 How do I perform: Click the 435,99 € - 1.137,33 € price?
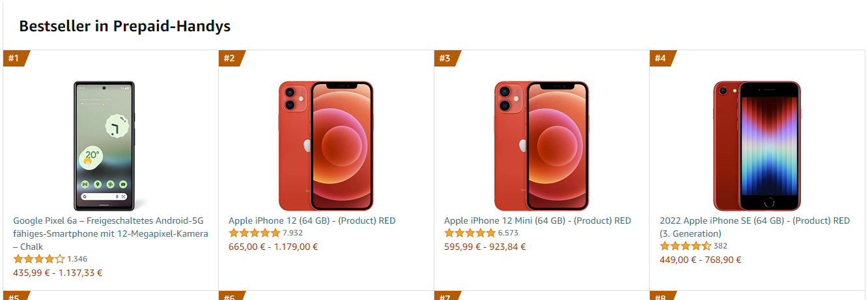click(58, 273)
